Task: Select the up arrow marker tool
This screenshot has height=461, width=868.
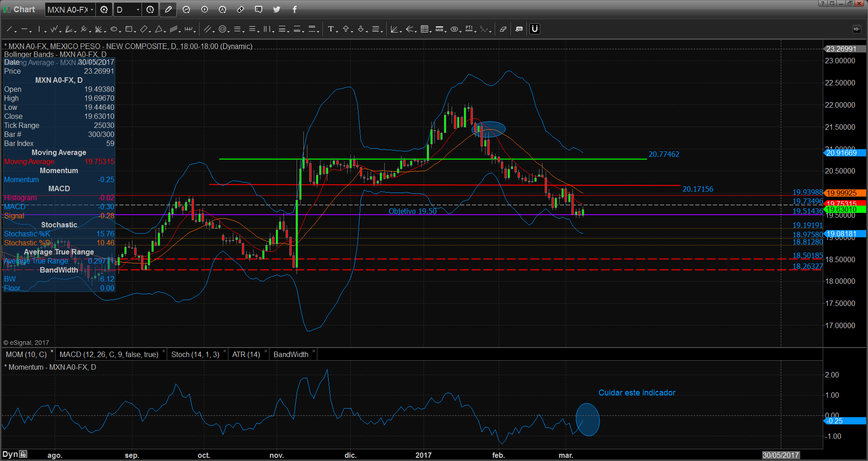Action: tap(346, 29)
